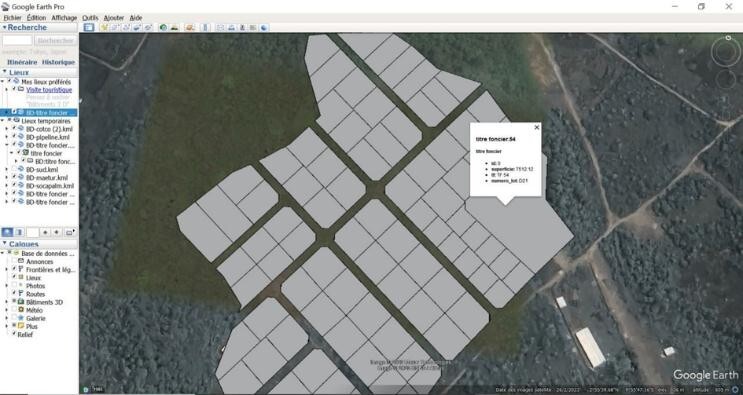Click the Bâtiments 3D layer icon
This screenshot has height=395, width=743.
tap(21, 302)
